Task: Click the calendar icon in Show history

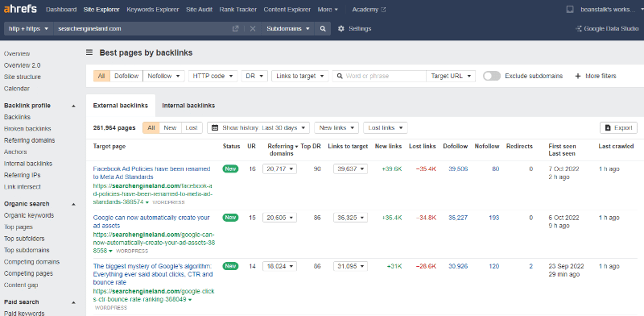Action: (215, 128)
